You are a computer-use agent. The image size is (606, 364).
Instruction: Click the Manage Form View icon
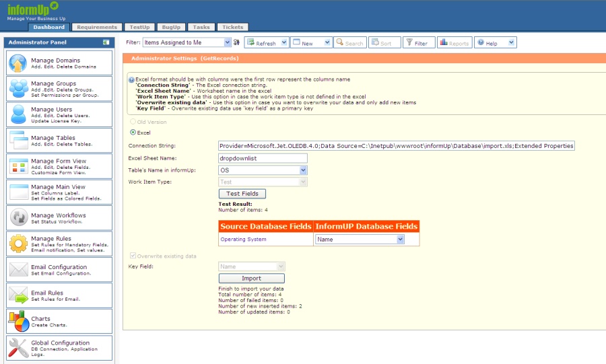(x=19, y=166)
